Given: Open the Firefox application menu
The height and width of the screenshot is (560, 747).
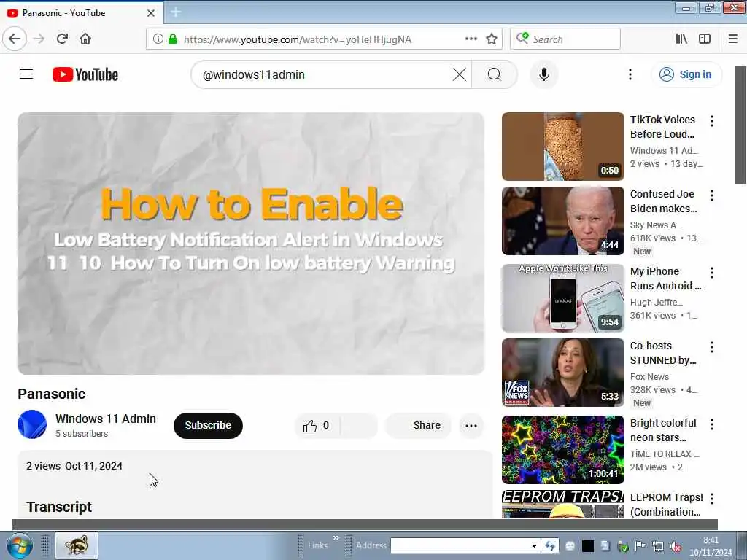Looking at the screenshot, I should click(x=733, y=39).
